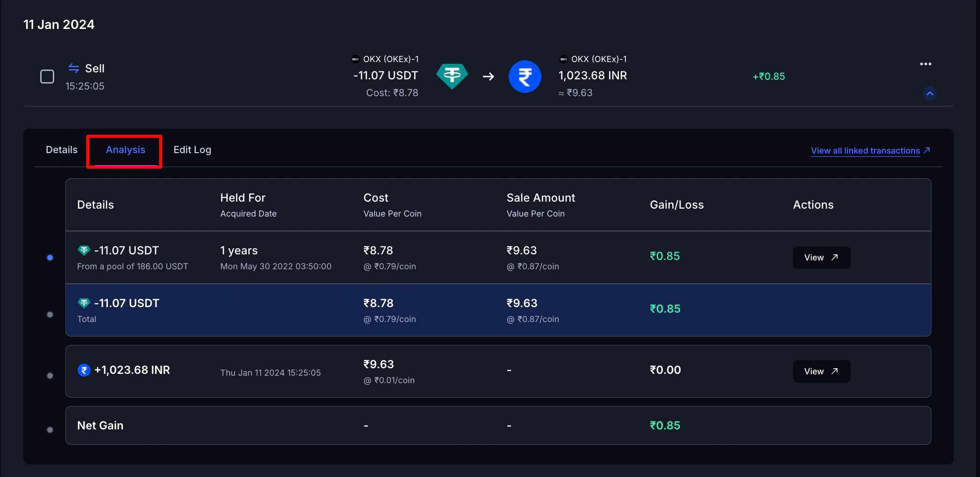Open the three-dots more options menu
980x477 pixels.
(x=925, y=64)
